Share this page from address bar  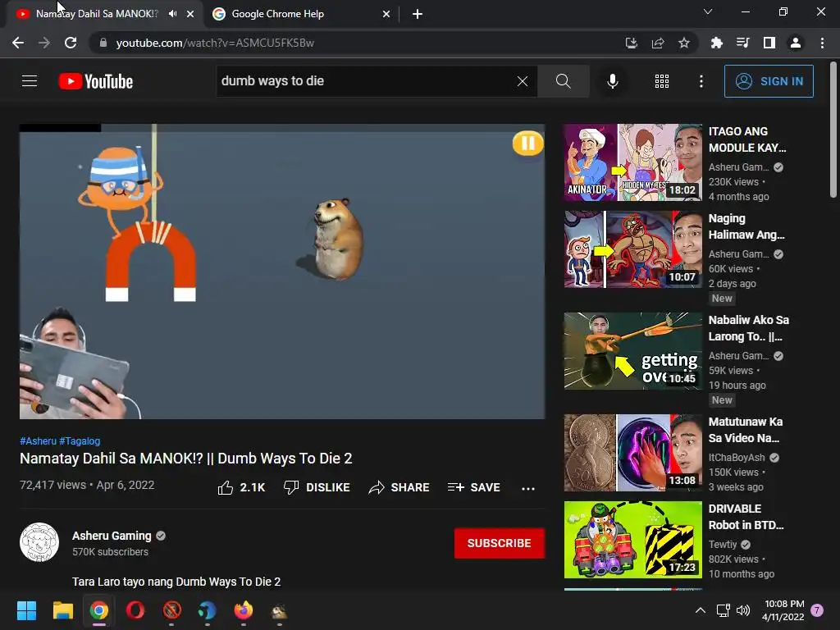click(658, 43)
